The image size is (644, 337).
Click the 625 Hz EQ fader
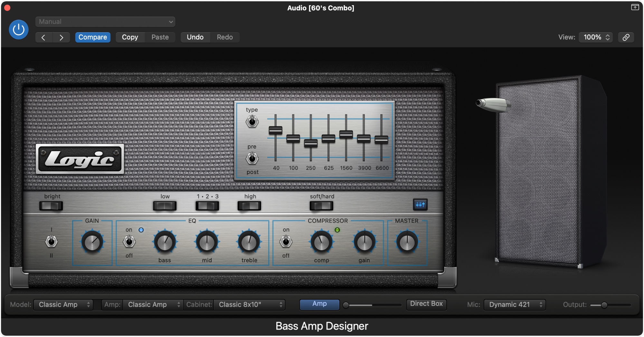tap(328, 139)
